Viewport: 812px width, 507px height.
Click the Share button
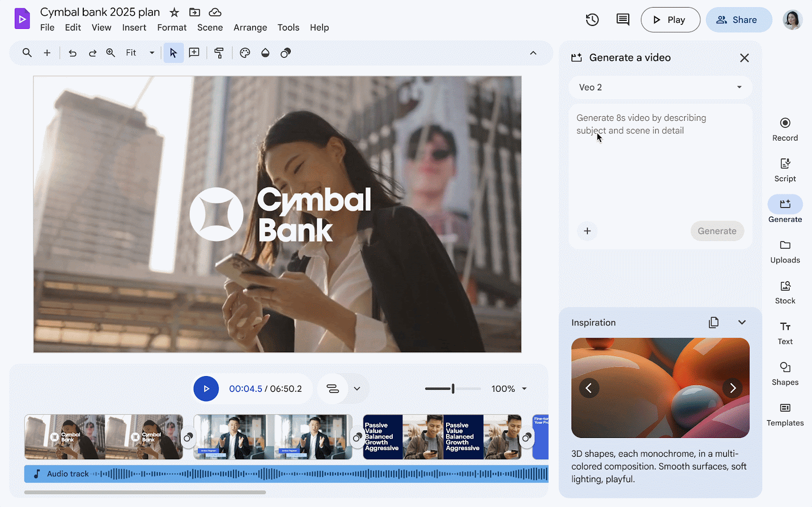click(738, 20)
